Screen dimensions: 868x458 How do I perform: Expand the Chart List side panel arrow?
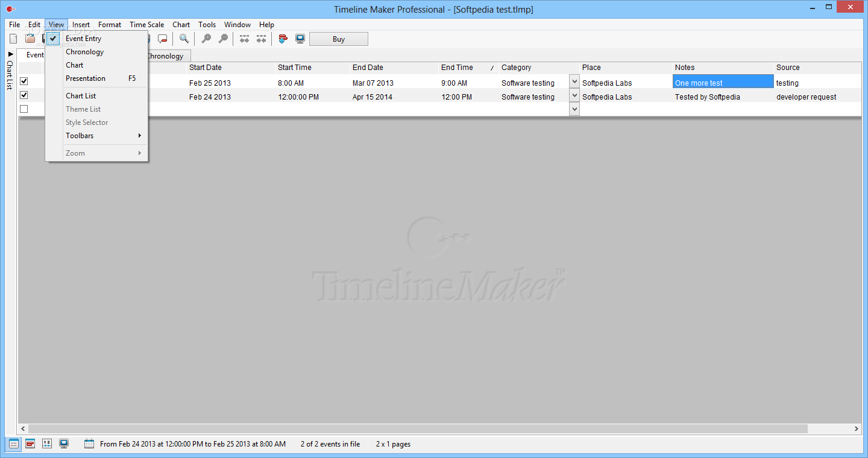point(10,54)
